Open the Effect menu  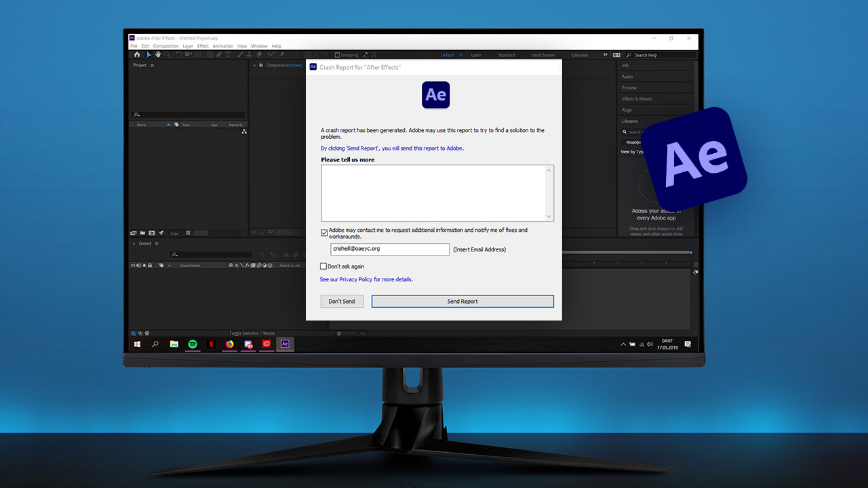(x=203, y=46)
